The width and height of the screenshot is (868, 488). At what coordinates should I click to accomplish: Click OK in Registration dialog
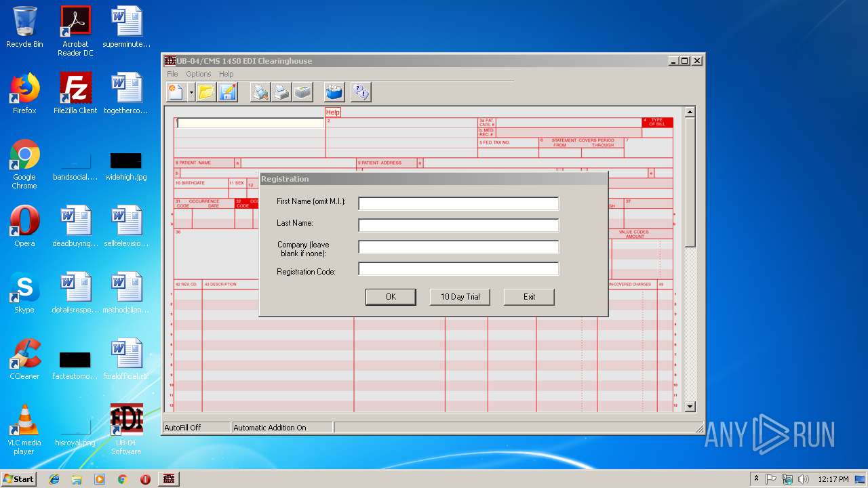click(x=391, y=297)
